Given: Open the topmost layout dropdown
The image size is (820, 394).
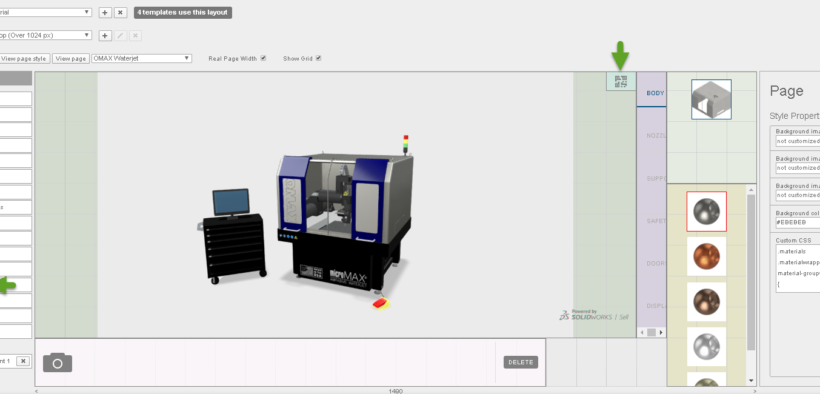Looking at the screenshot, I should coord(45,12).
